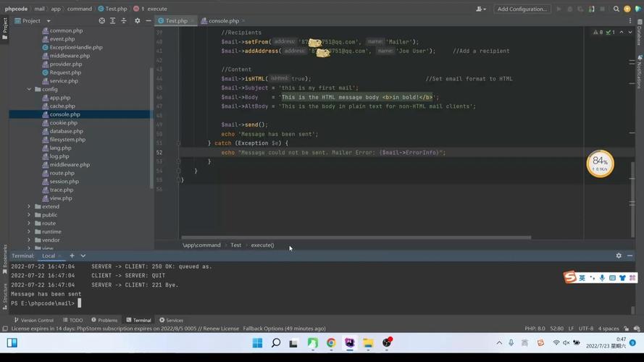Open the Services tool window

pyautogui.click(x=171, y=320)
